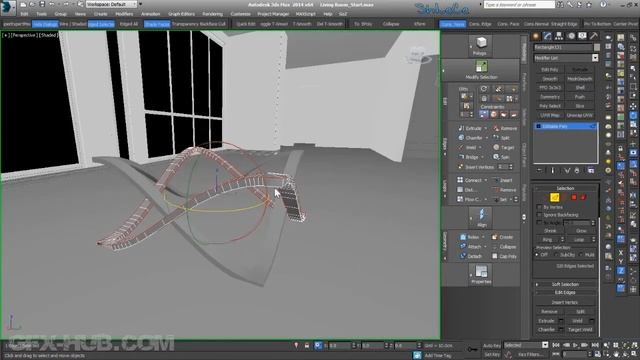This screenshot has height=360, width=640.
Task: Click the Shrink selection button
Action: [x=550, y=231]
